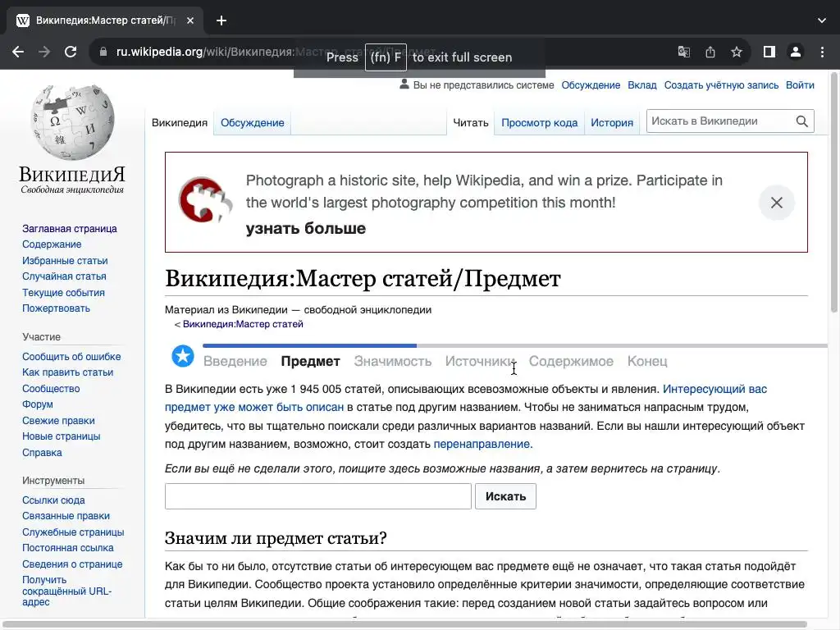The image size is (840, 630).
Task: Open the Войти login link
Action: click(x=800, y=85)
